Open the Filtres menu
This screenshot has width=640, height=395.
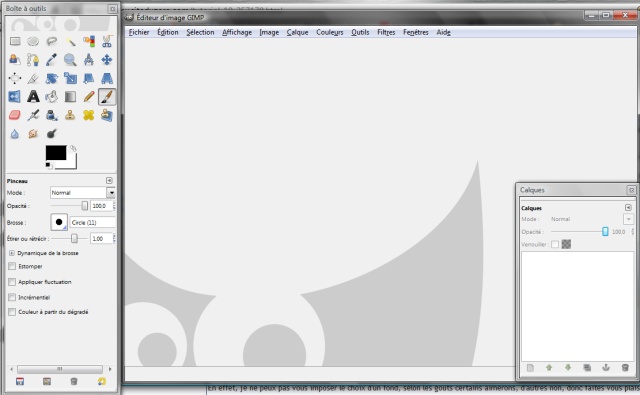coord(386,32)
